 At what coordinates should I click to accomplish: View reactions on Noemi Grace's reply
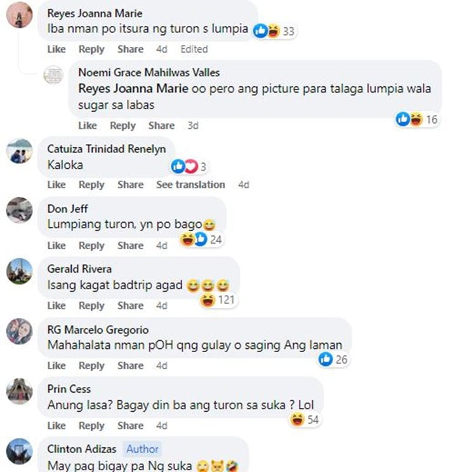(418, 119)
